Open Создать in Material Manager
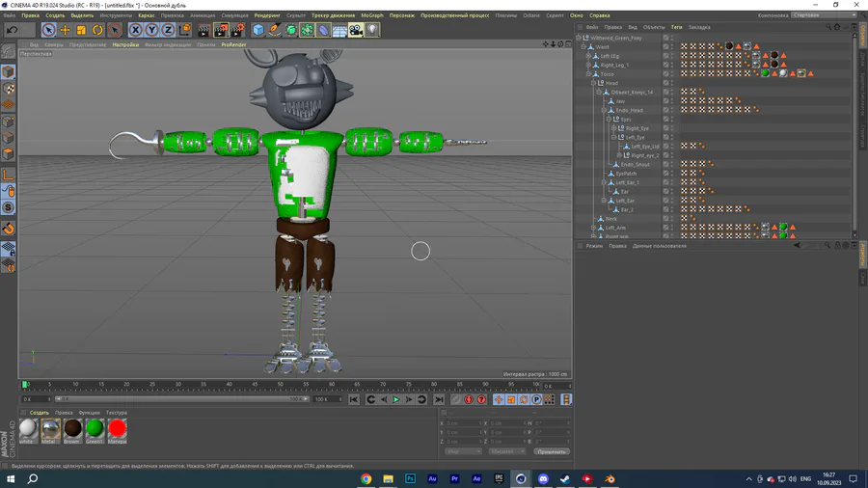Viewport: 868px width, 488px height. coord(39,413)
